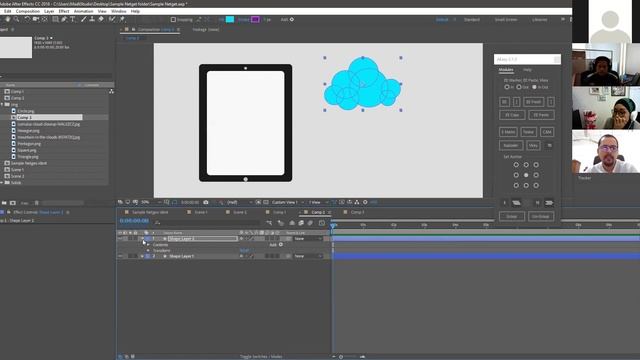
Task: Toggle visibility eye of Shape Layer 1
Action: (x=120, y=256)
